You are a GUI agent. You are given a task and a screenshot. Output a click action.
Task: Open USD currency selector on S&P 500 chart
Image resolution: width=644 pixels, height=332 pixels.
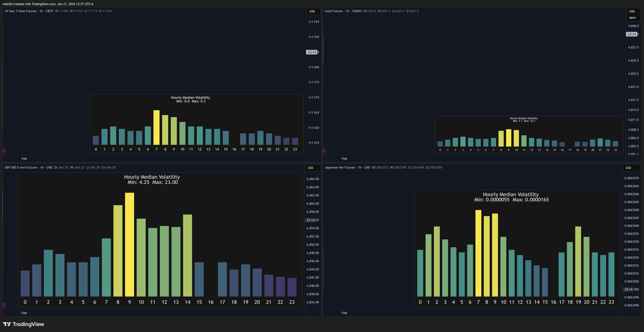(312, 168)
